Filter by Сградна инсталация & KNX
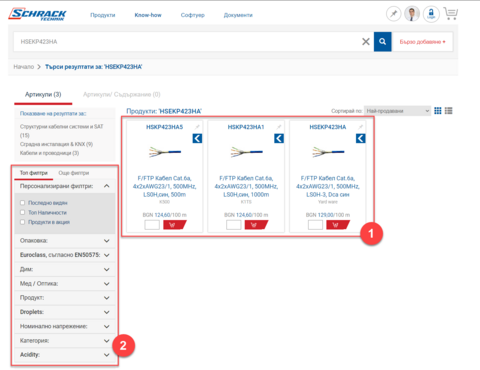The height and width of the screenshot is (370, 480). [x=56, y=144]
